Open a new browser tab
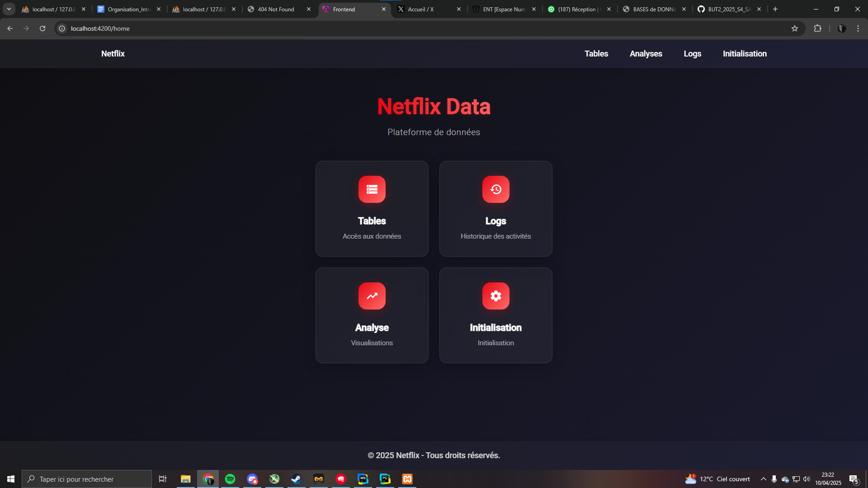Image resolution: width=868 pixels, height=488 pixels. coord(775,9)
